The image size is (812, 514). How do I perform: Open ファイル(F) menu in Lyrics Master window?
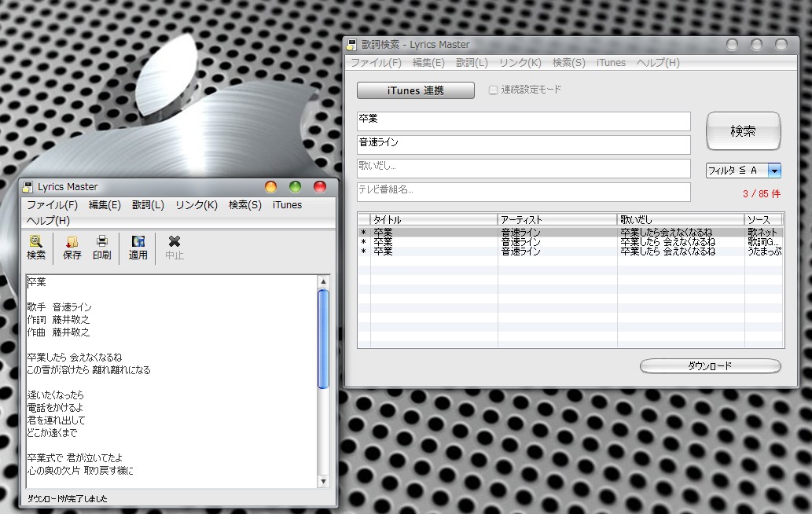pyautogui.click(x=53, y=205)
